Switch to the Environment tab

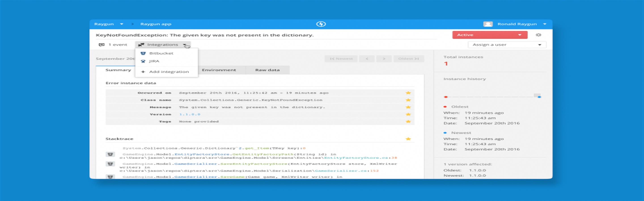click(219, 70)
